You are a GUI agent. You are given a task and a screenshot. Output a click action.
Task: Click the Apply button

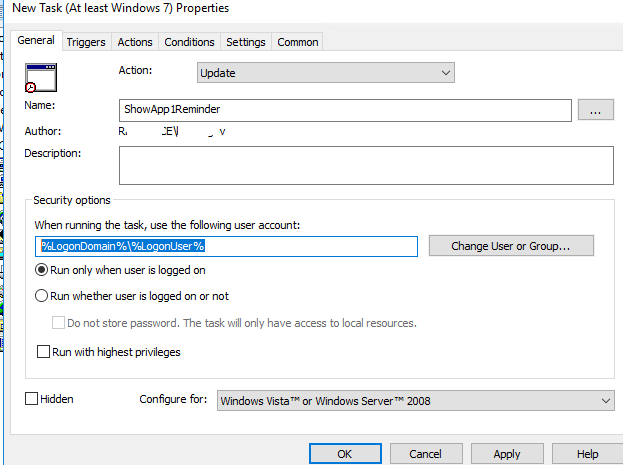click(x=507, y=454)
